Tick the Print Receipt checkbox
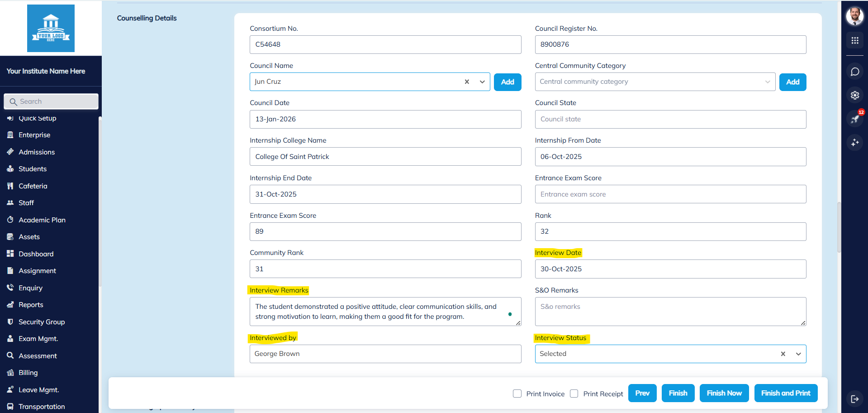The width and height of the screenshot is (868, 413). (x=574, y=394)
